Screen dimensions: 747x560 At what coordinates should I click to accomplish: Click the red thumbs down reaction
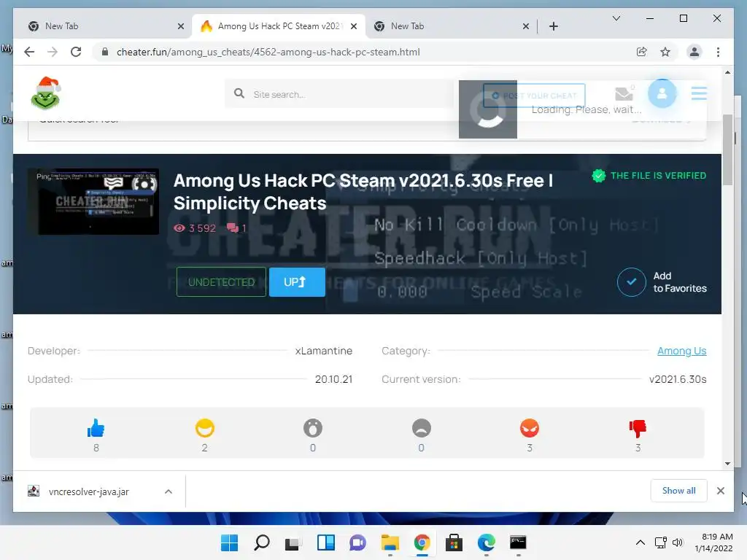coord(638,429)
